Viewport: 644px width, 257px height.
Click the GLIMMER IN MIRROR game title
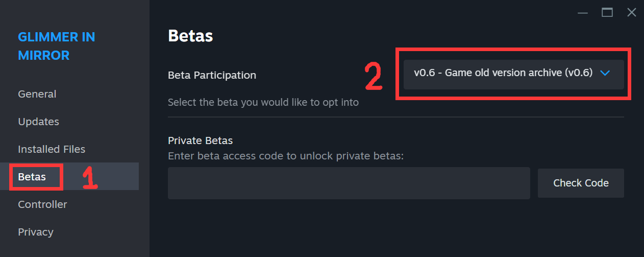(x=56, y=46)
